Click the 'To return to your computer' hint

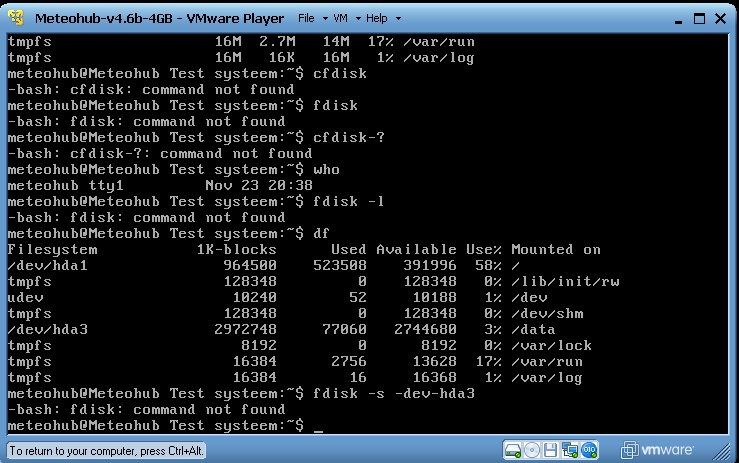tap(106, 451)
